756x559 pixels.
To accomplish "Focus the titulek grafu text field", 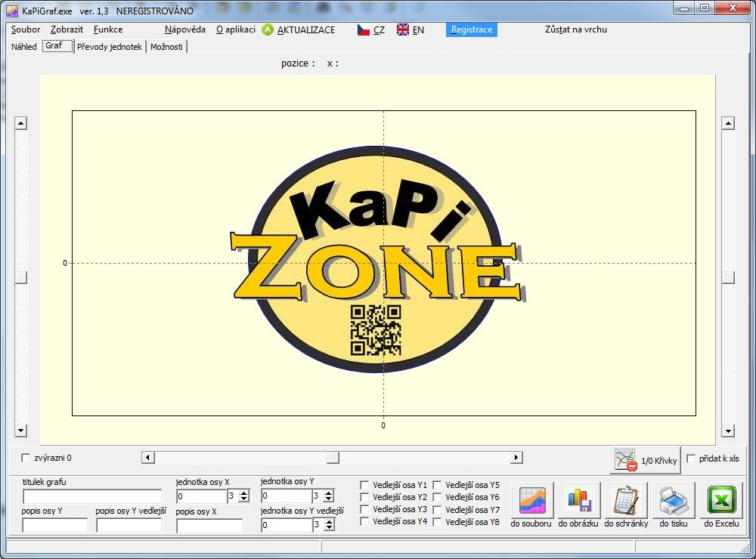I will [x=92, y=496].
